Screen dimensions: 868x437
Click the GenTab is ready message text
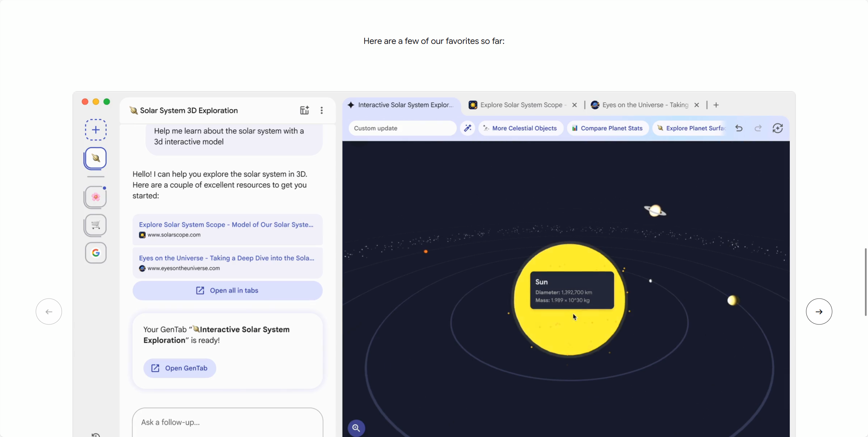tap(216, 335)
